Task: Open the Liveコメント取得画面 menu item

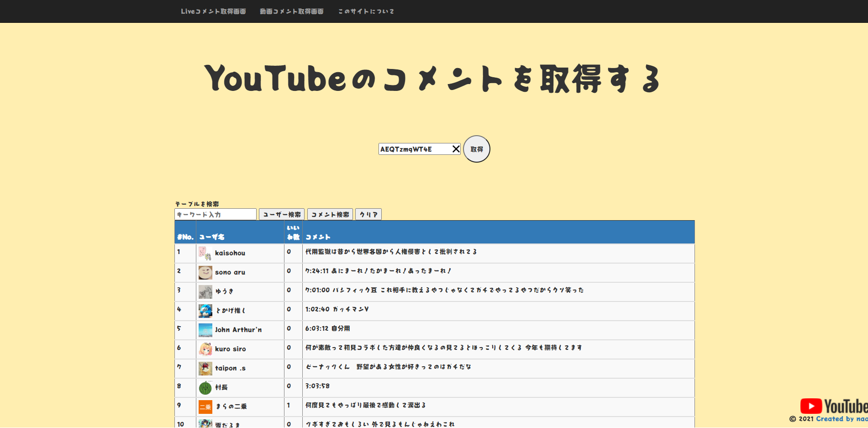Action: [213, 11]
